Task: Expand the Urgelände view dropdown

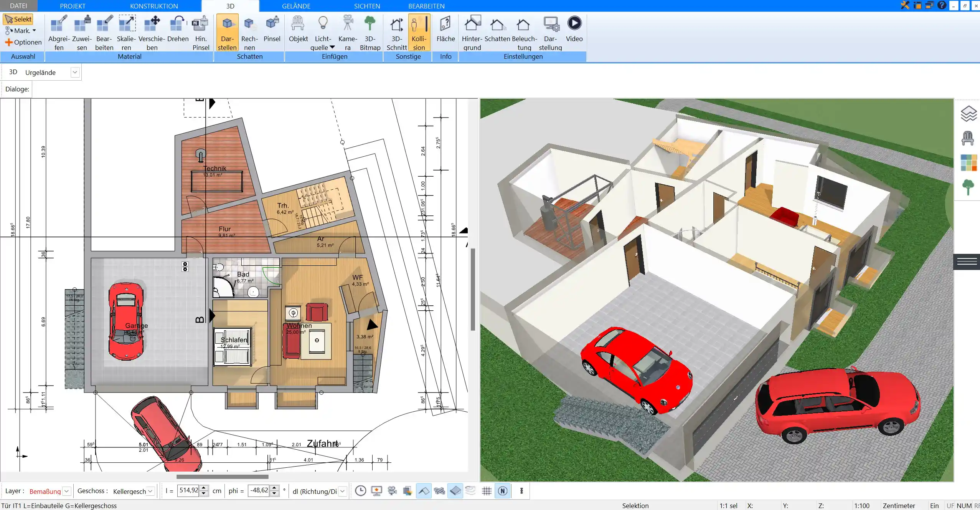Action: (x=75, y=72)
